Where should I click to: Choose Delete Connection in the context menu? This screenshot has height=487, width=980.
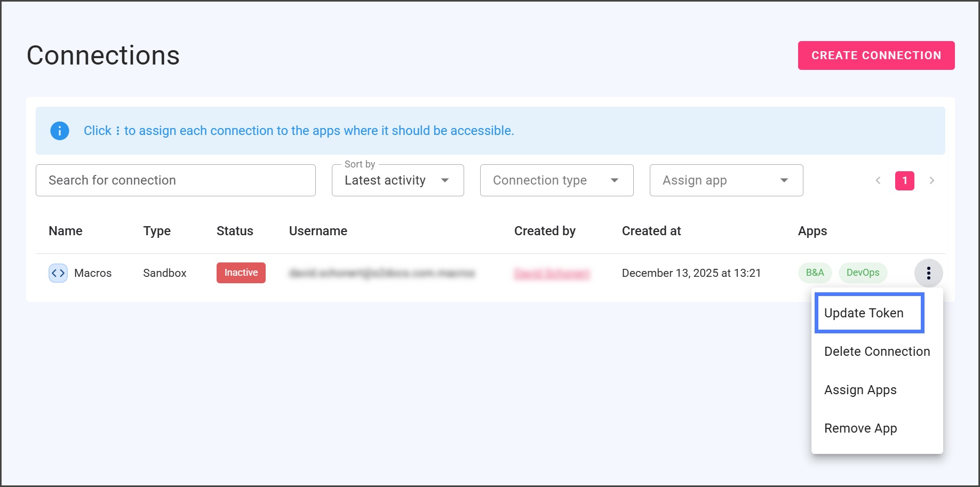[x=877, y=352]
